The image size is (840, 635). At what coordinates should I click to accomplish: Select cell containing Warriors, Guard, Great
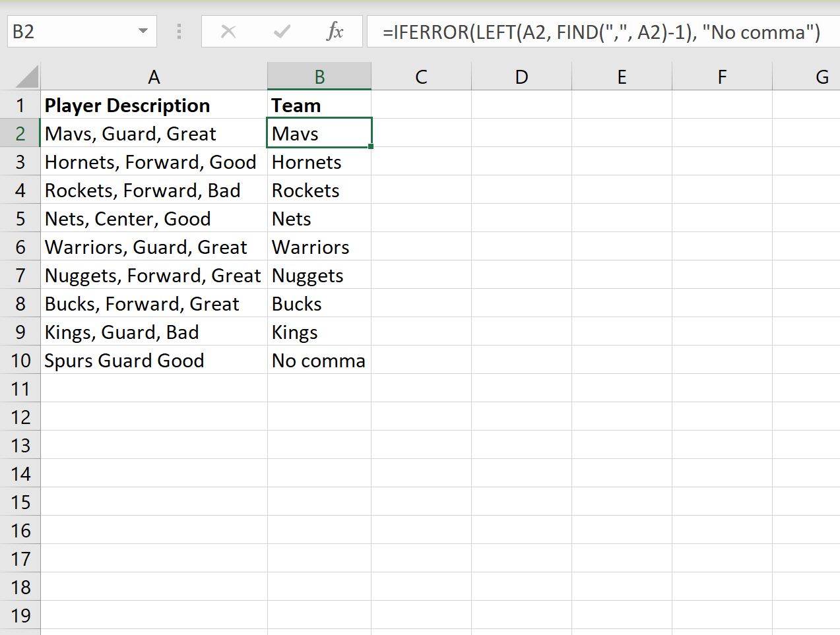[154, 247]
